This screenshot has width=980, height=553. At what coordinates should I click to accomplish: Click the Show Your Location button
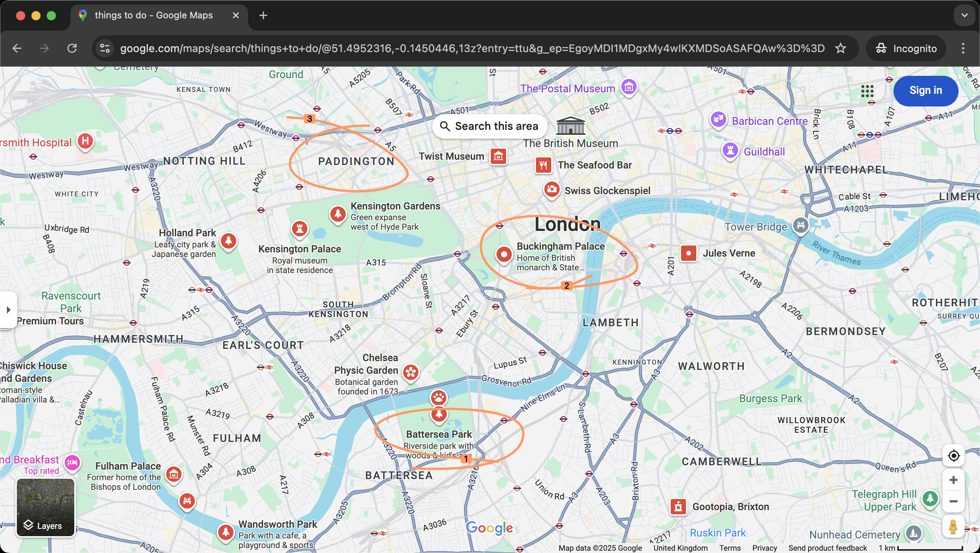(x=953, y=456)
